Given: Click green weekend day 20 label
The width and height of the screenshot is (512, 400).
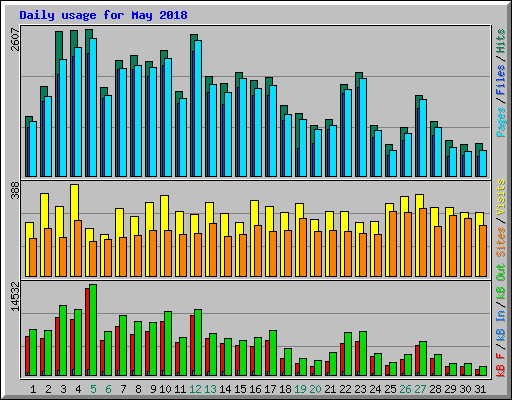Looking at the screenshot, I should click(315, 389).
